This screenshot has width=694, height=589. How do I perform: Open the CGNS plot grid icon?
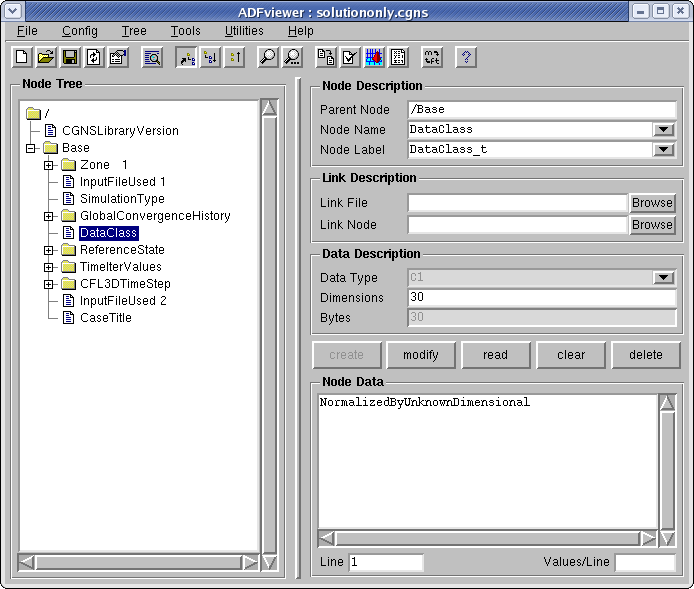(x=374, y=57)
